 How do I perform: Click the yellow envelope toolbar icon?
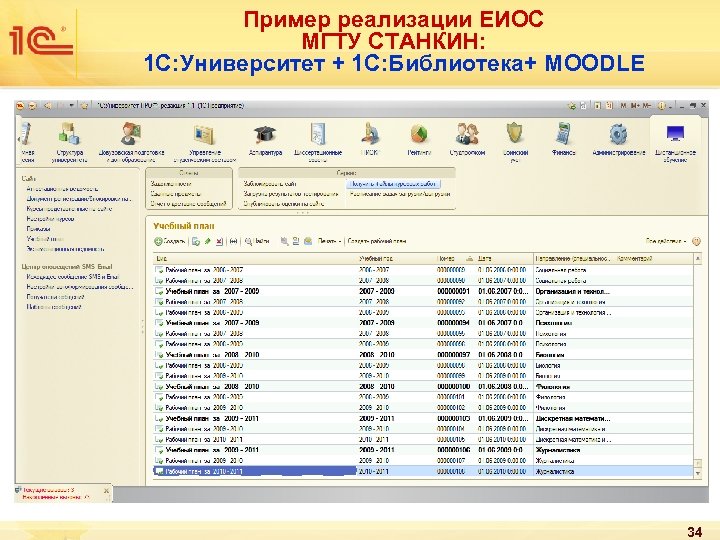coord(308,241)
